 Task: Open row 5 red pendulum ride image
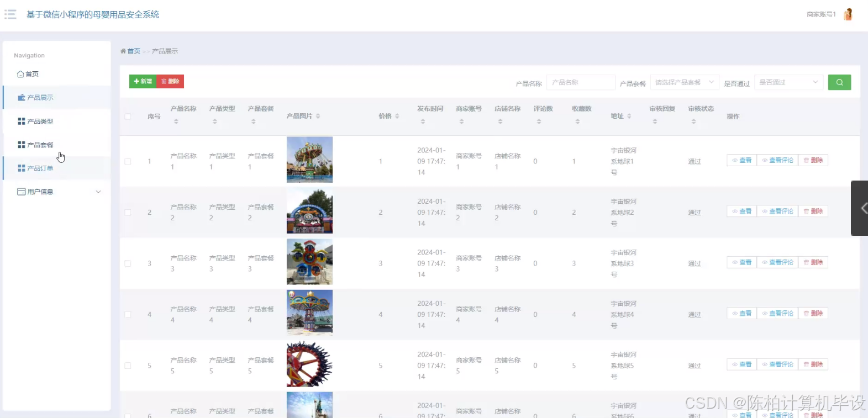pyautogui.click(x=309, y=364)
